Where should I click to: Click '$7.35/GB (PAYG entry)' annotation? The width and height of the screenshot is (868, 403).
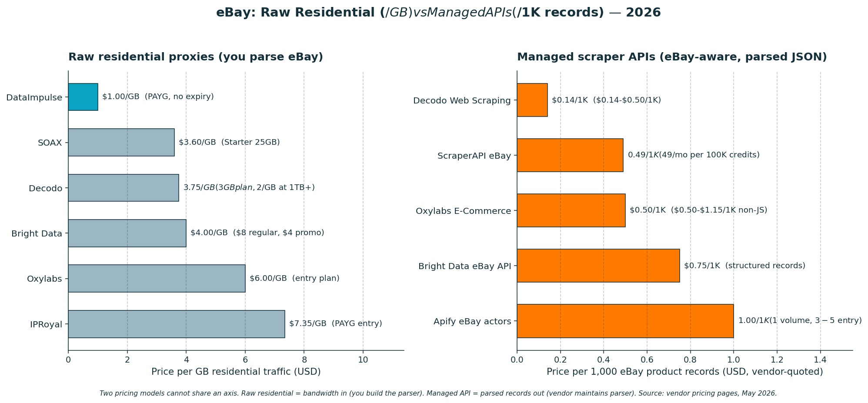(x=336, y=323)
